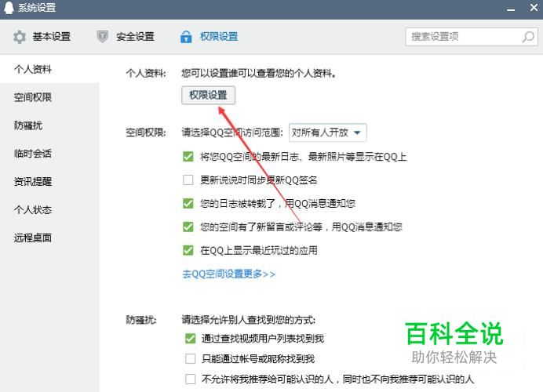The image size is (543, 392).
Task: Click the shield icon for 安全设置
Action: click(x=102, y=36)
